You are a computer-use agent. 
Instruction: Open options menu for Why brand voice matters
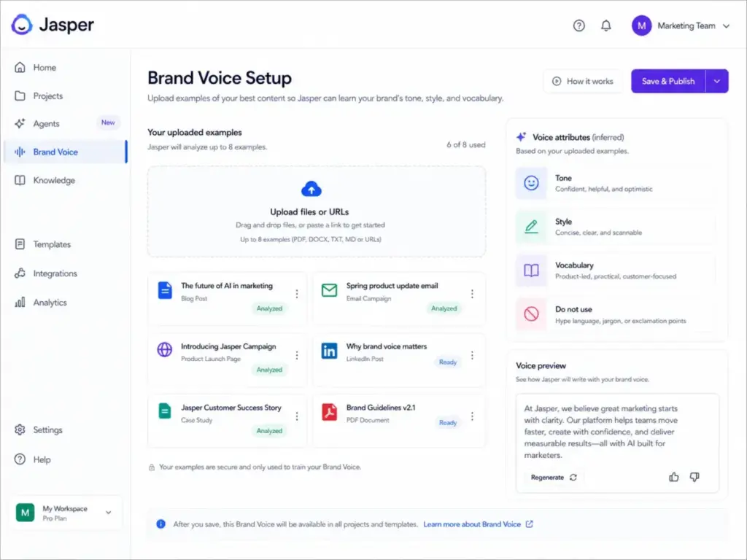click(x=472, y=355)
